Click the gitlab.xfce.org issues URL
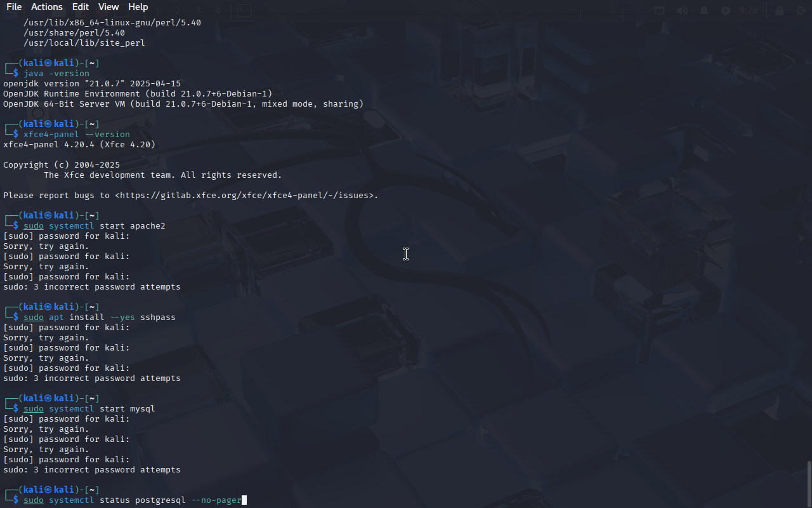This screenshot has height=508, width=812. point(246,196)
